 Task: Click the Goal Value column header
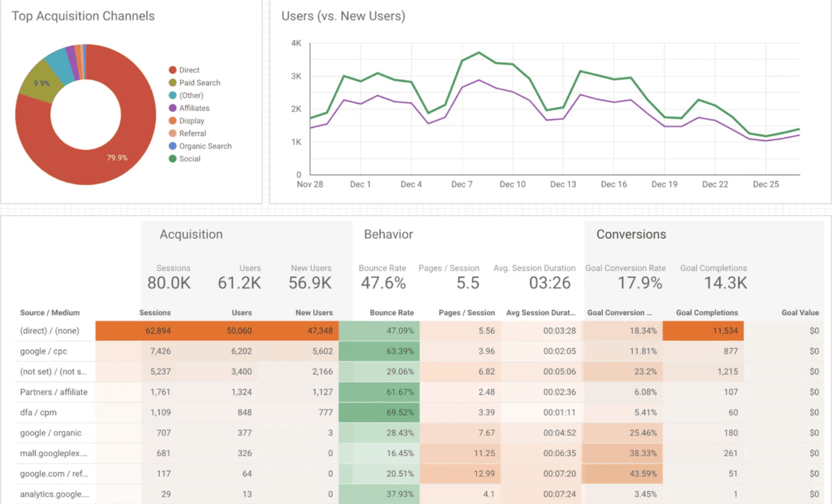(x=800, y=312)
